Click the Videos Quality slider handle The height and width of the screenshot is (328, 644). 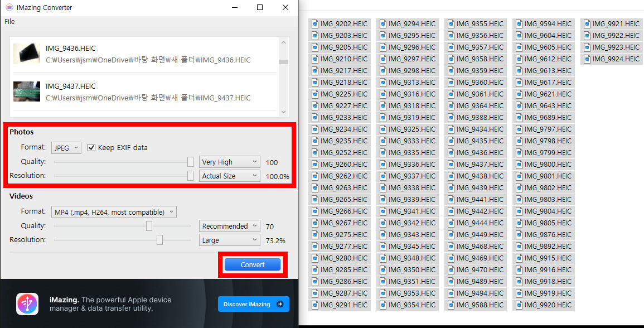tap(149, 226)
